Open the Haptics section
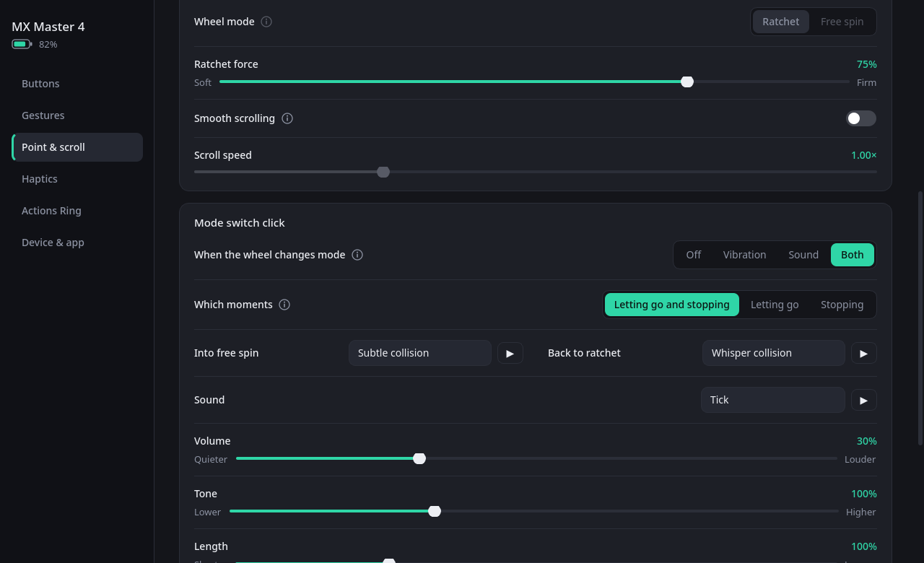 77,179
